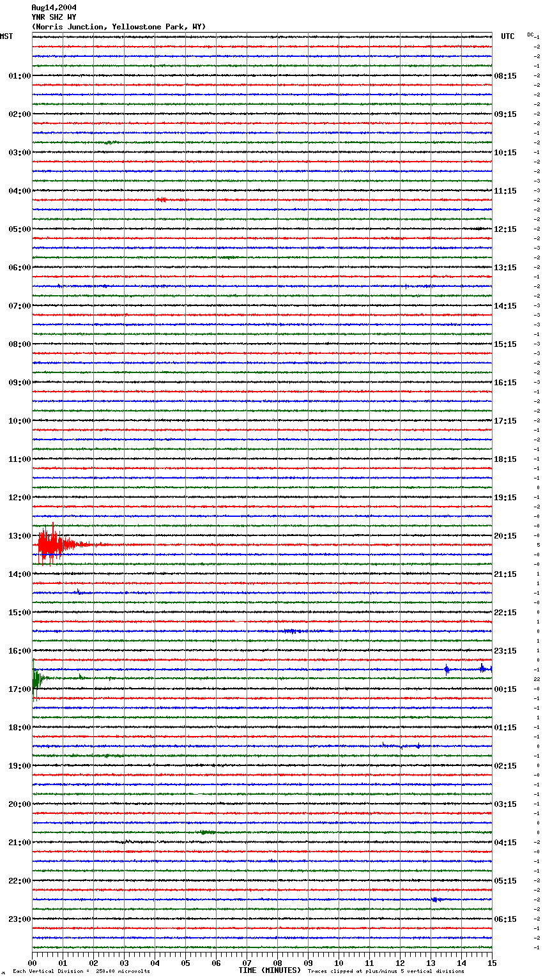
Task: Select the 03:00 MST row label
Action: tap(20, 153)
